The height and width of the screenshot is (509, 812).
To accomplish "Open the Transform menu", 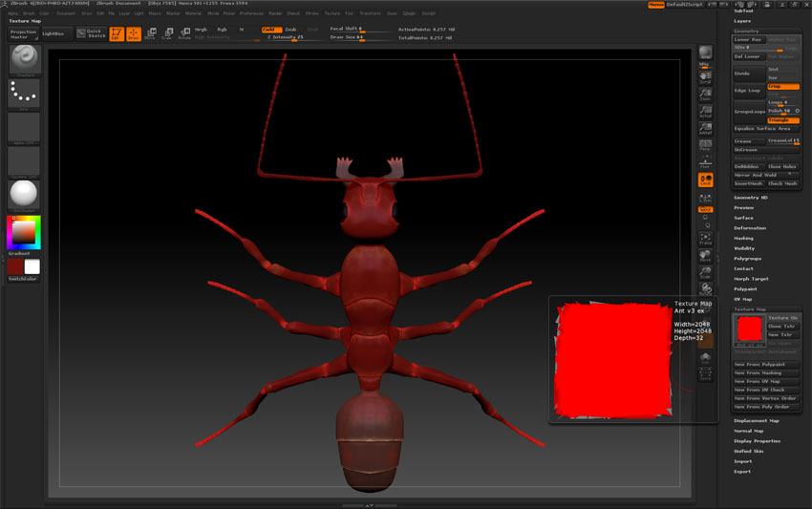I will click(370, 13).
